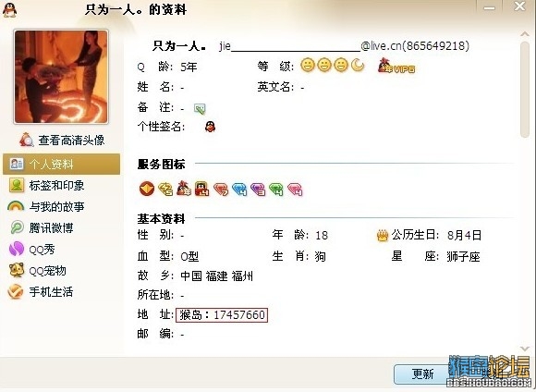Image resolution: width=536 pixels, height=392 pixels.
Task: Click the 更新 button
Action: 422,374
